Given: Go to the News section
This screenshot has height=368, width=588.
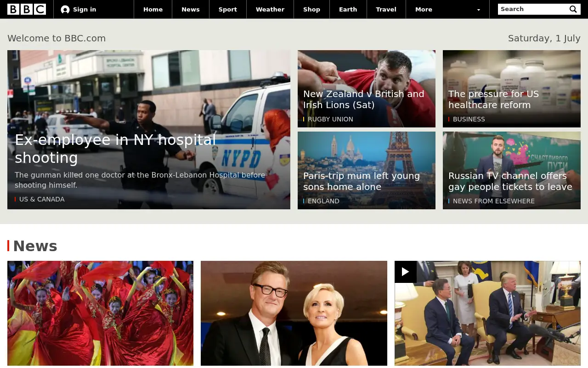Looking at the screenshot, I should (x=191, y=9).
